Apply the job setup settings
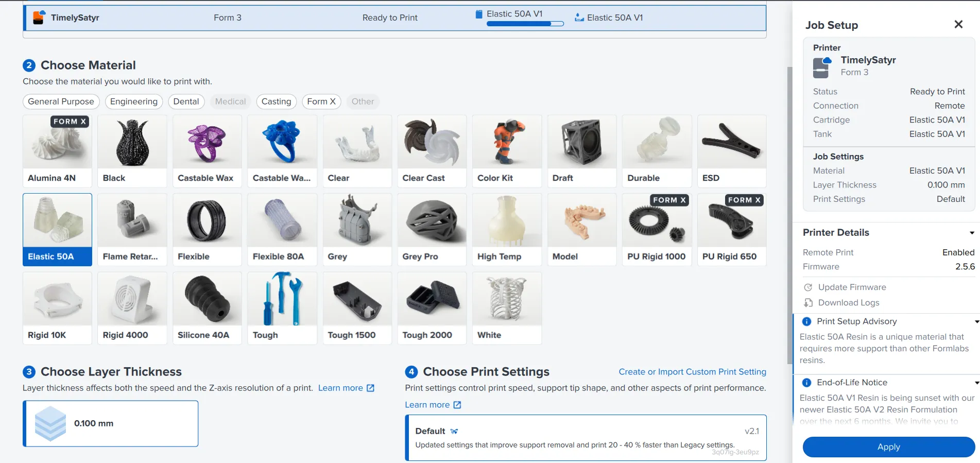Image resolution: width=980 pixels, height=463 pixels. click(888, 447)
